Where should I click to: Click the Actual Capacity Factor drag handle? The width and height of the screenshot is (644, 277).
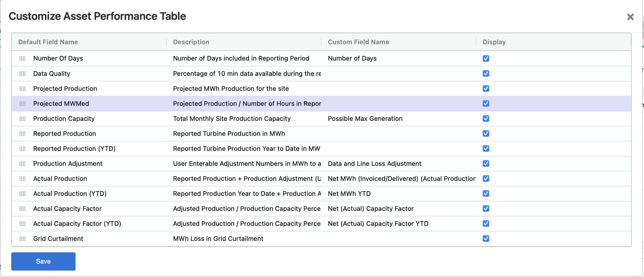click(x=23, y=209)
